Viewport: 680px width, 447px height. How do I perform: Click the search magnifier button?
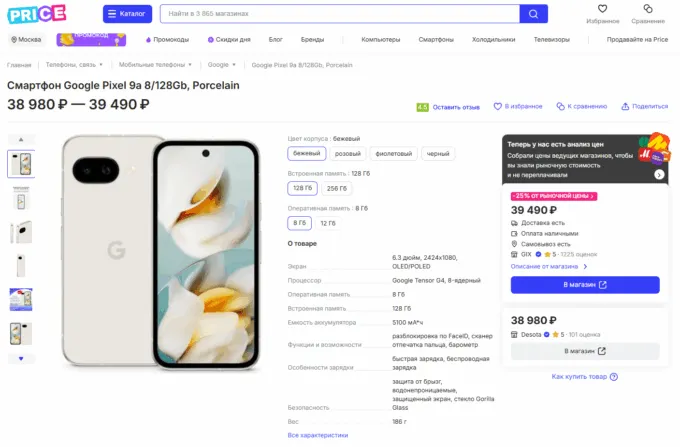(534, 14)
